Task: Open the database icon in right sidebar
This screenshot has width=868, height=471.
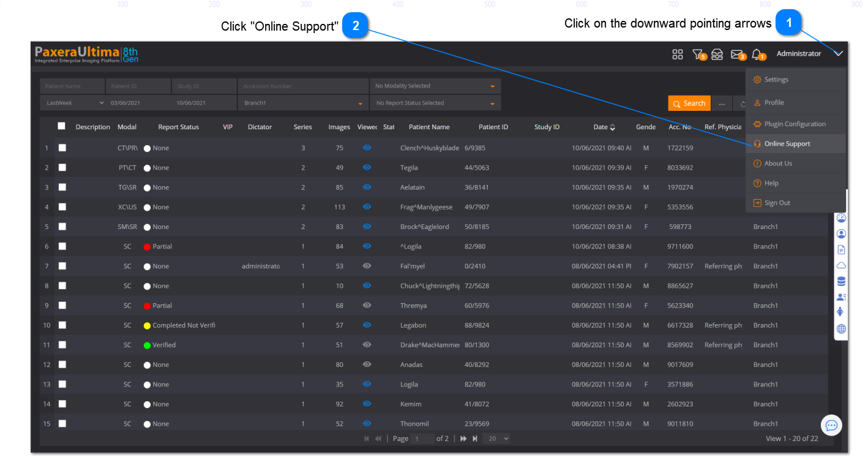Action: pos(841,281)
